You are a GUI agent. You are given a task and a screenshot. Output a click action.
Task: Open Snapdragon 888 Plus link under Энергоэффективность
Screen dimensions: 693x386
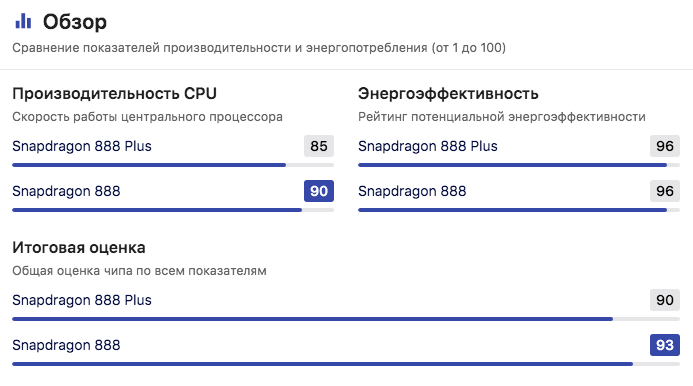point(428,146)
